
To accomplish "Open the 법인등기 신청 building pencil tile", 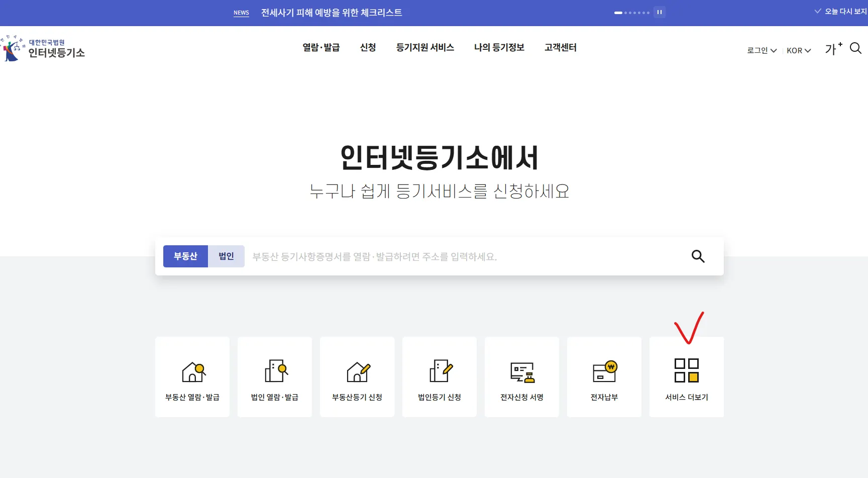I will pyautogui.click(x=440, y=377).
